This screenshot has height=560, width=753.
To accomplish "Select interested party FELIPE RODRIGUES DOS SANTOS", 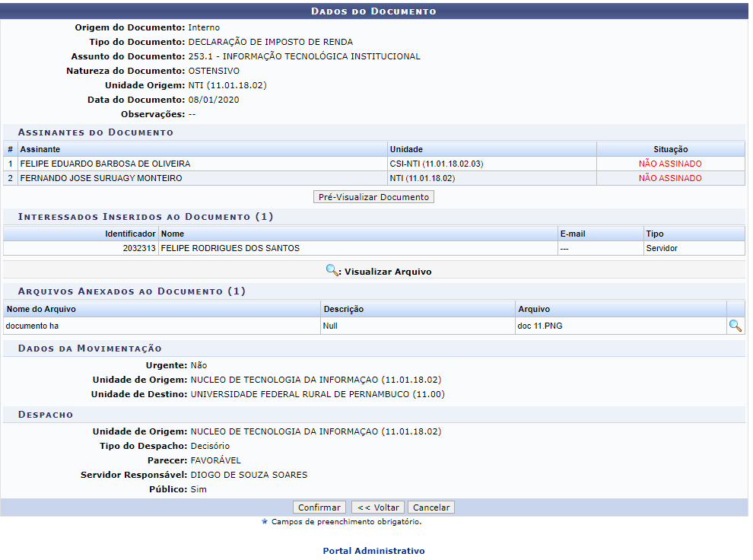I will point(230,248).
